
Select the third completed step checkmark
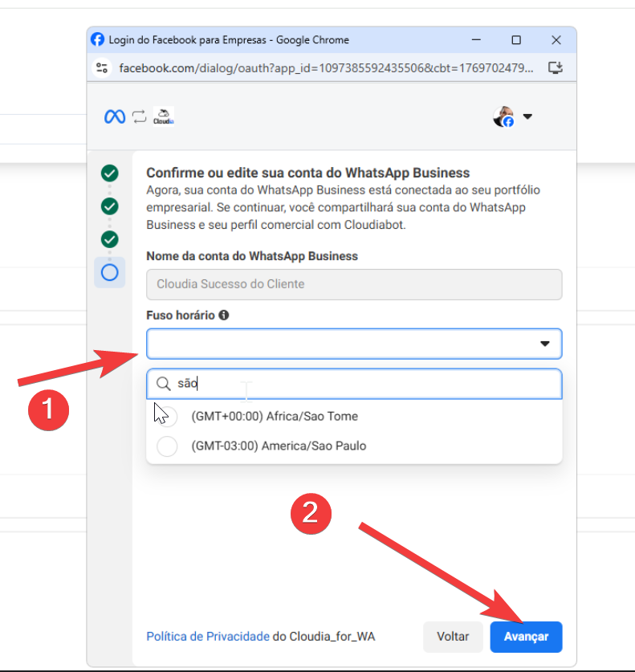coord(110,239)
